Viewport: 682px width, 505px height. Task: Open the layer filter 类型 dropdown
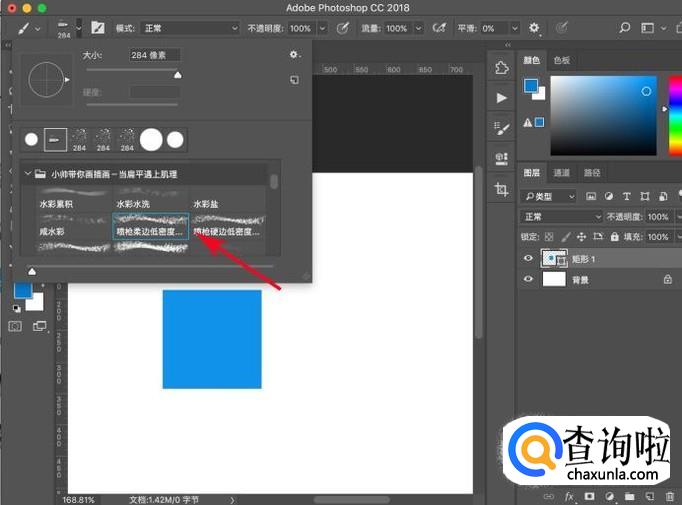[551, 196]
